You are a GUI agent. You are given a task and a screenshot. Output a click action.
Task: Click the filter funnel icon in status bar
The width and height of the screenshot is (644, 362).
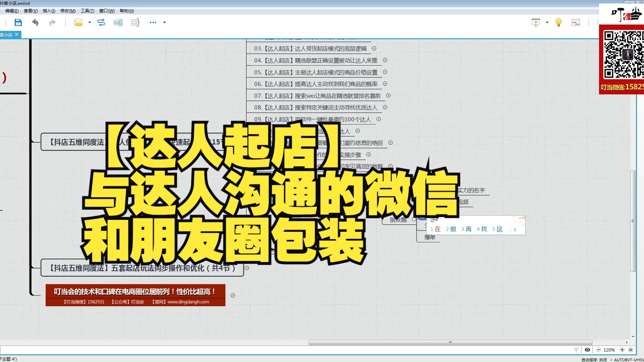576,350
